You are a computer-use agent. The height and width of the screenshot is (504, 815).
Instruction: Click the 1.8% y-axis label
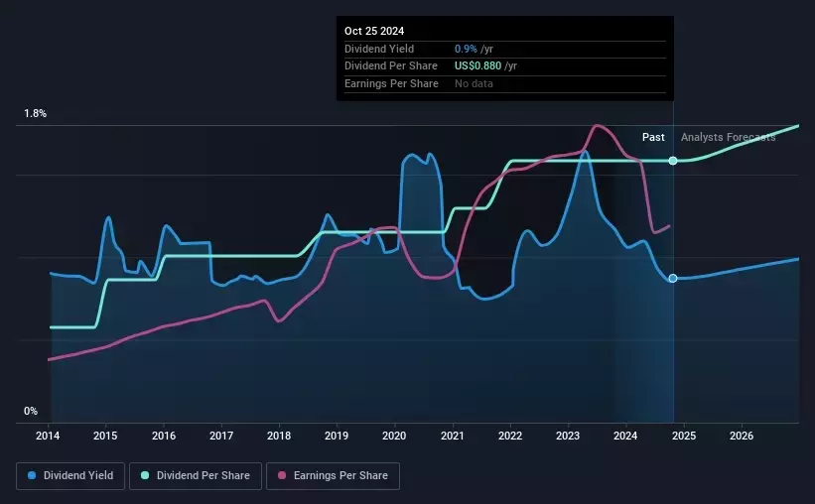click(36, 113)
